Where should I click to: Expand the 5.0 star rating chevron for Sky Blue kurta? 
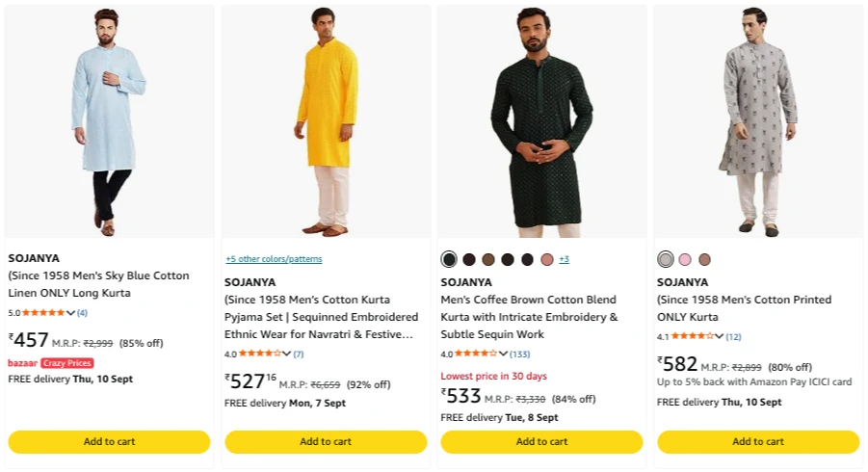coord(70,313)
